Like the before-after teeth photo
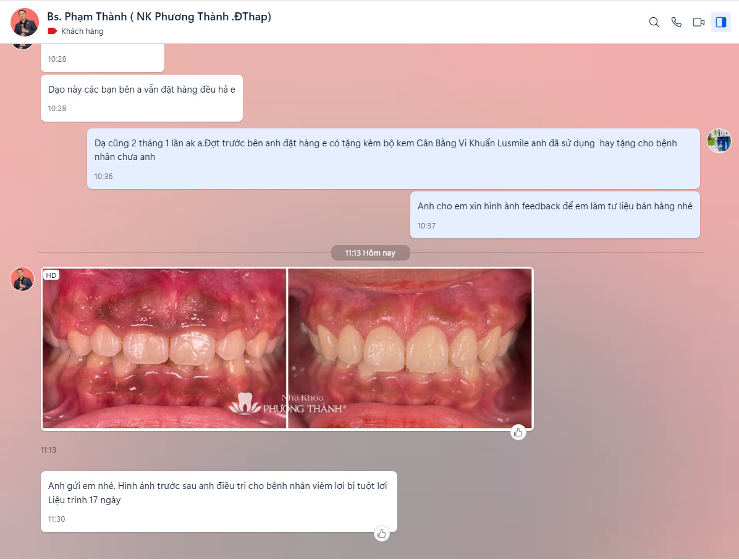The image size is (739, 560). coord(518,432)
